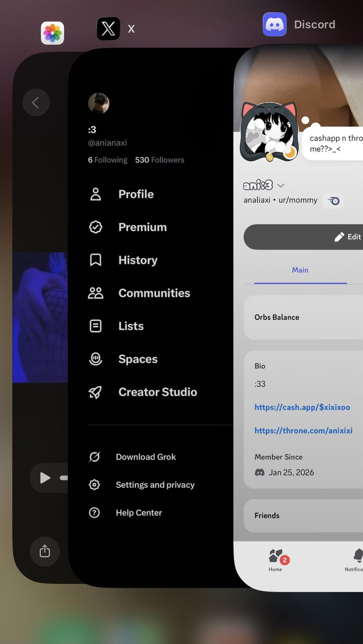
Task: Tap the back arrow in Photos
Action: 36,103
